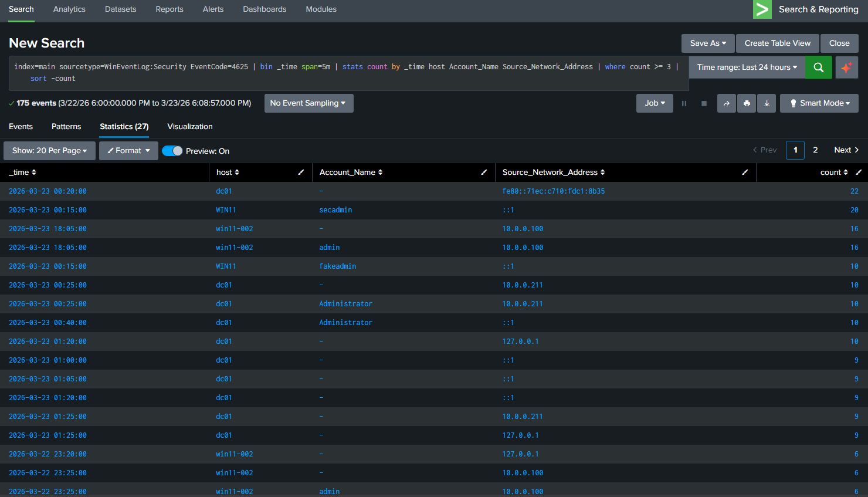Export the search results
Image resolution: width=868 pixels, height=497 pixels.
pyautogui.click(x=767, y=103)
